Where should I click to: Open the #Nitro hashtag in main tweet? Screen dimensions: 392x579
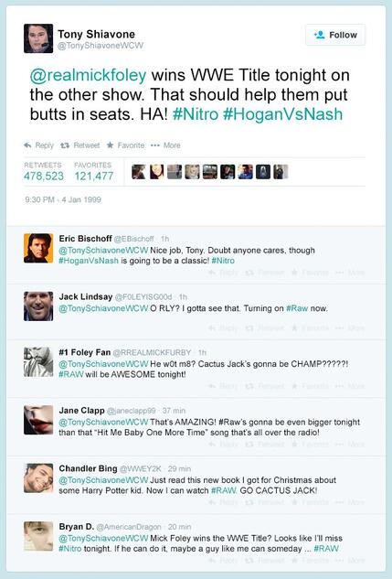pos(196,113)
